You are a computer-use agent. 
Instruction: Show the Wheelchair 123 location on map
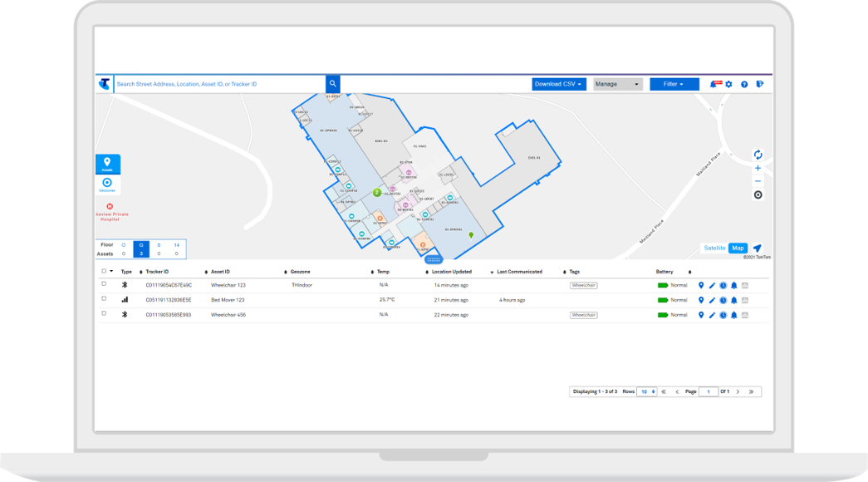point(701,285)
